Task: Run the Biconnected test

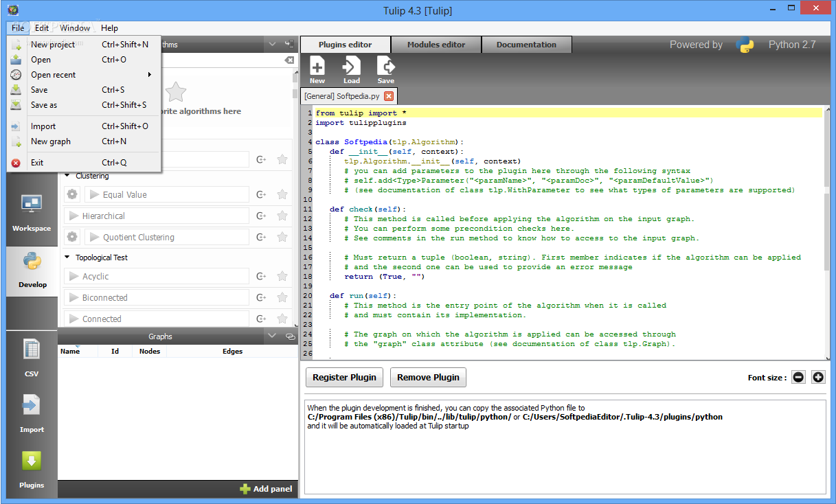Action: click(x=157, y=297)
